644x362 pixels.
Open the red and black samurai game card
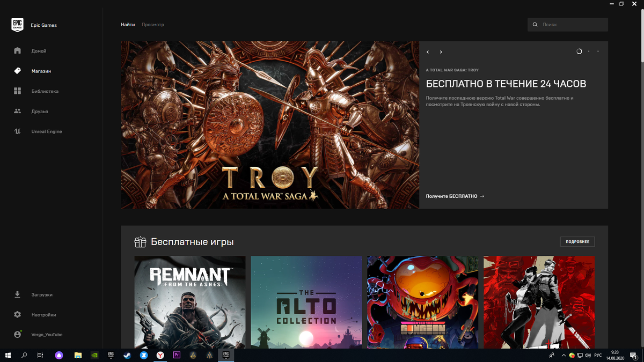tap(539, 302)
